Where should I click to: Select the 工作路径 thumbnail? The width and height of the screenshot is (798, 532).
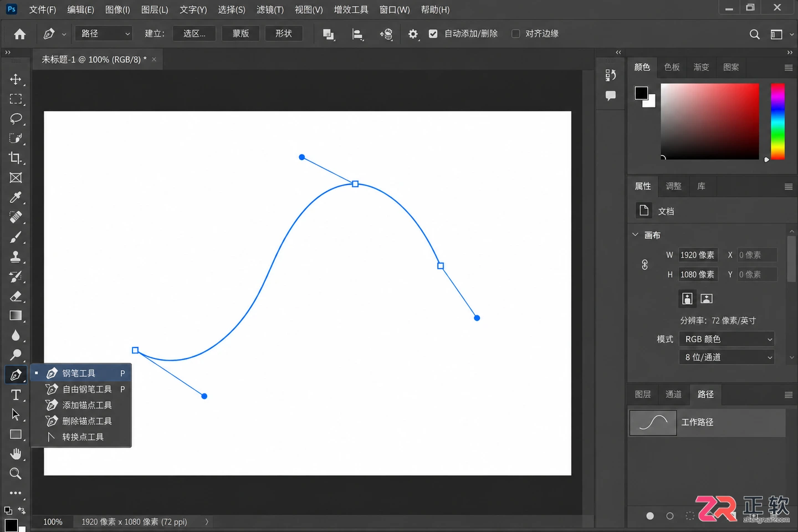click(x=653, y=423)
